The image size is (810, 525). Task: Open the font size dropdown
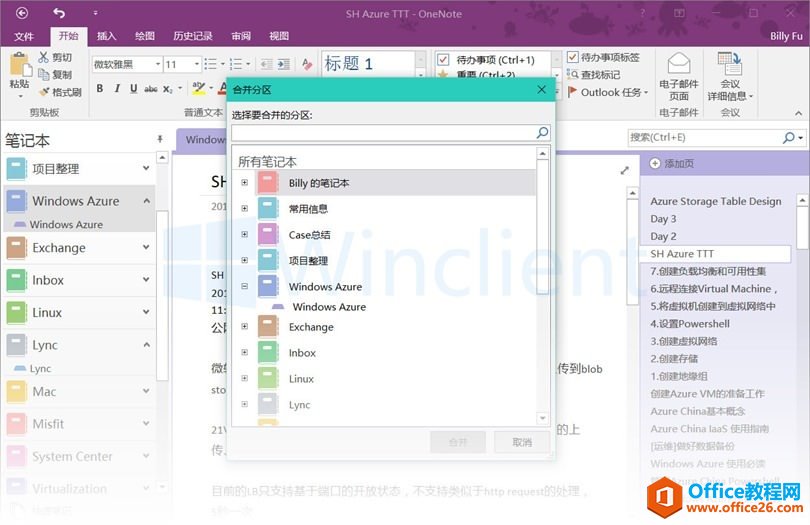[197, 64]
